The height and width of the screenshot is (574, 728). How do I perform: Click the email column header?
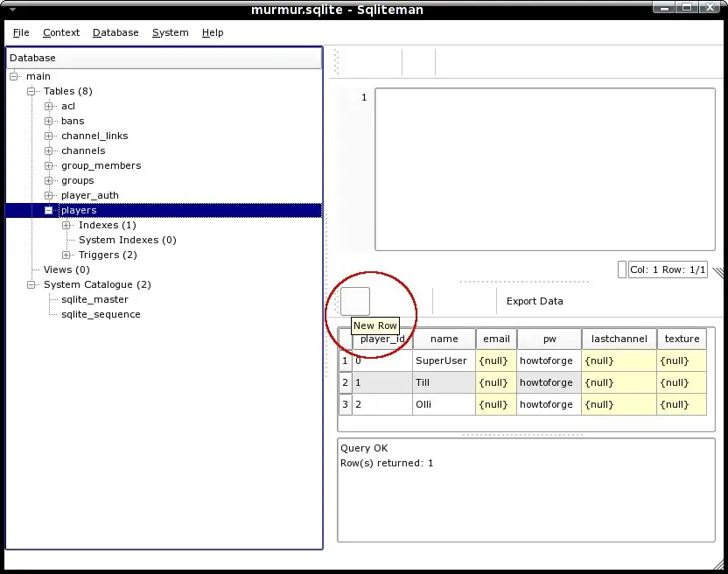[496, 339]
